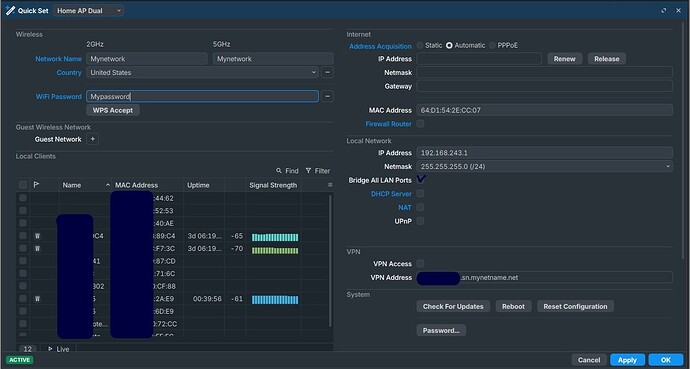Click the Cancel button
690x369 pixels.
pos(589,360)
